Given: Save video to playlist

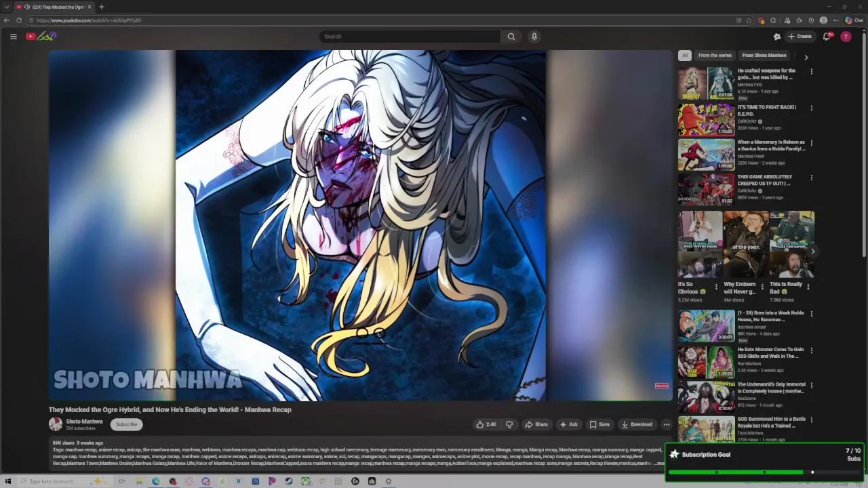Looking at the screenshot, I should click(599, 424).
